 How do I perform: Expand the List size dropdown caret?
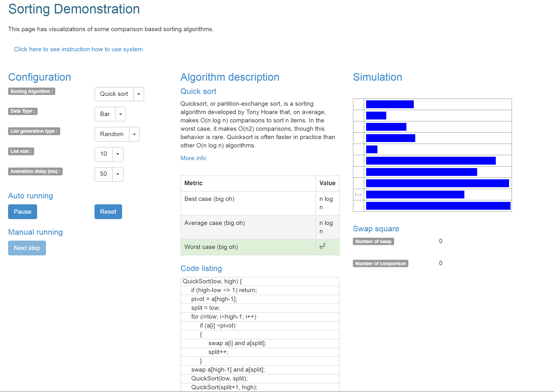point(118,154)
